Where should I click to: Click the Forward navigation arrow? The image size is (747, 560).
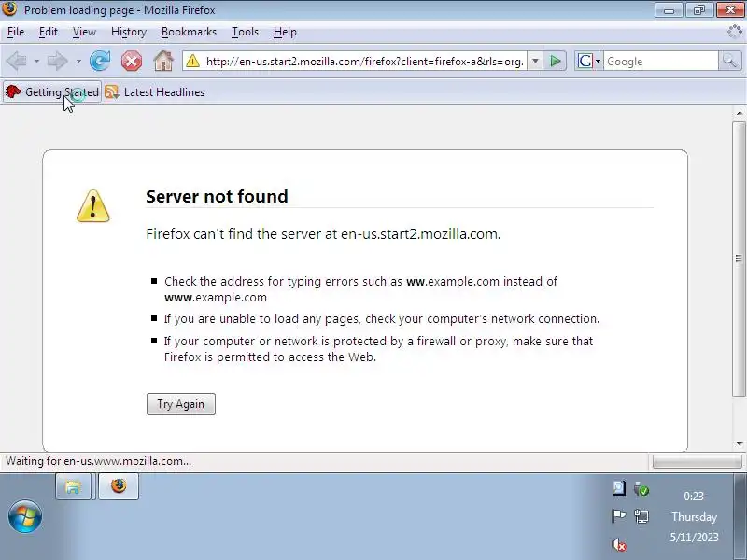point(58,61)
